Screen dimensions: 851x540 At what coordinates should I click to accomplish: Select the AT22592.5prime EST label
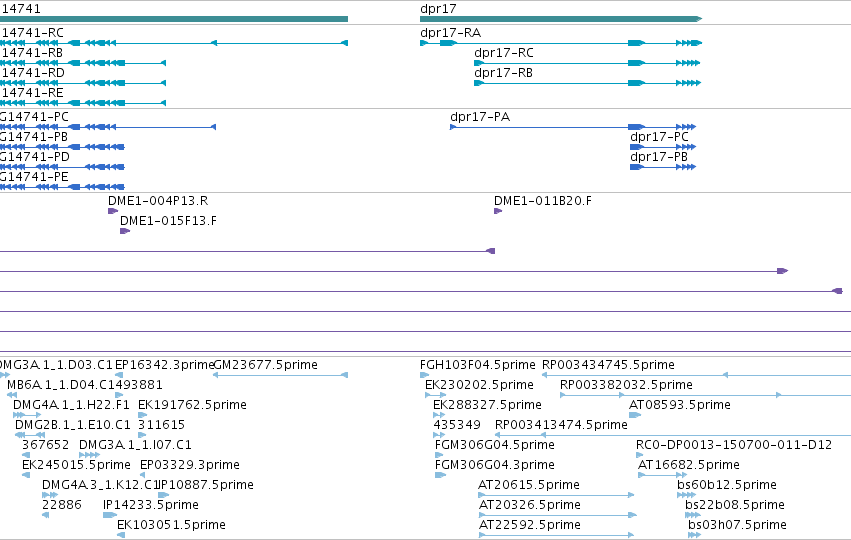(530, 526)
